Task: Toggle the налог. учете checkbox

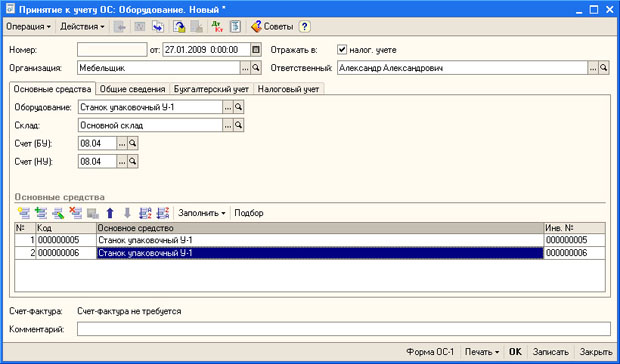Action: pos(342,50)
